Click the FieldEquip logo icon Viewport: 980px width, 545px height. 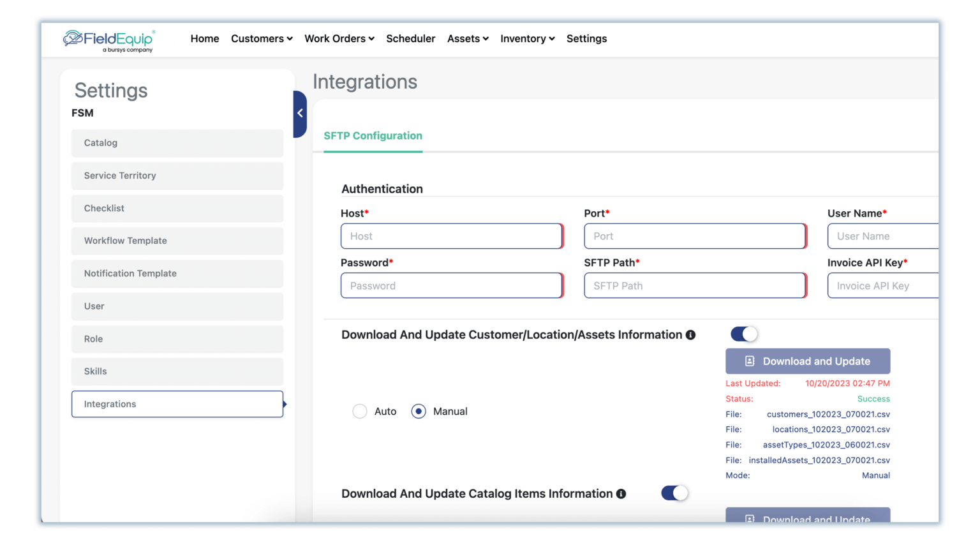click(x=72, y=38)
